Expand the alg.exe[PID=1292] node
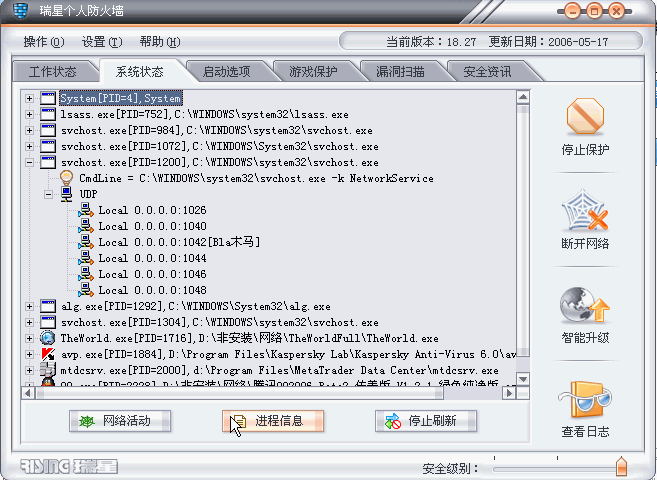 pyautogui.click(x=29, y=306)
